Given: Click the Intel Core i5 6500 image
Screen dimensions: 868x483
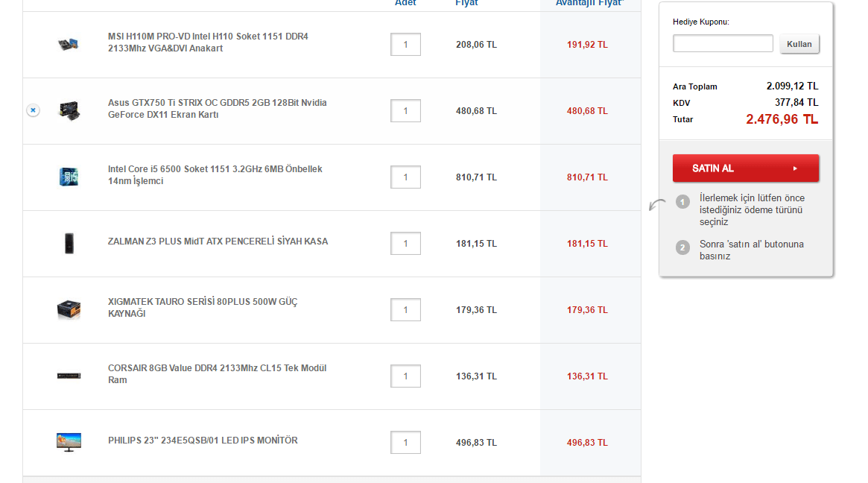Looking at the screenshot, I should pyautogui.click(x=69, y=177).
